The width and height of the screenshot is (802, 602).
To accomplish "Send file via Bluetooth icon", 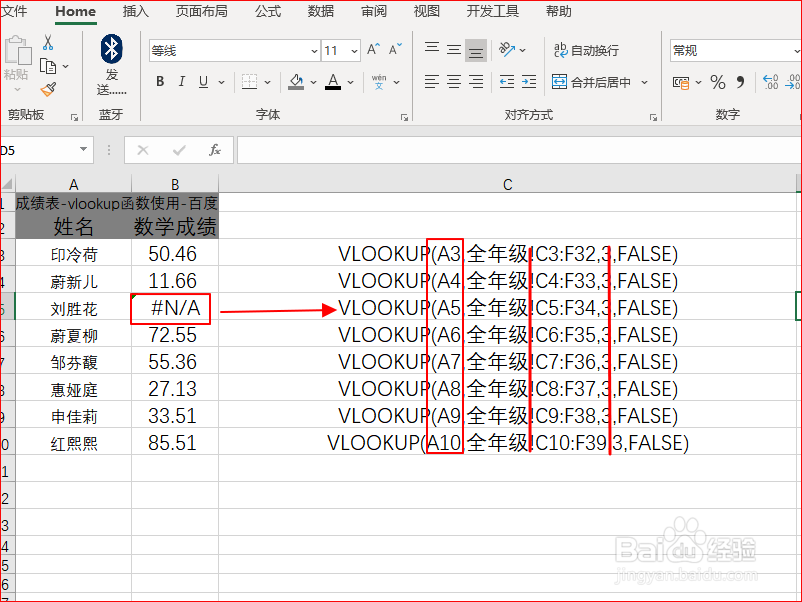I will pos(111,49).
